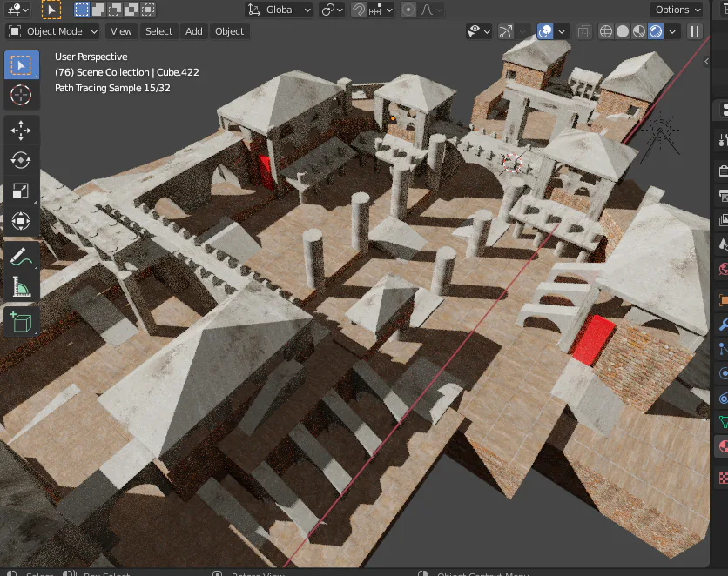Screen dimensions: 728x576
Task: Activate the Add Cube tool
Action: pyautogui.click(x=21, y=321)
